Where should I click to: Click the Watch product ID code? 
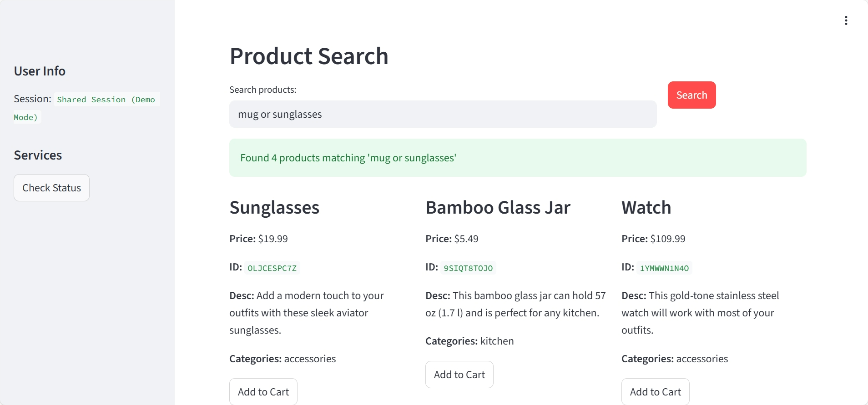[664, 268]
